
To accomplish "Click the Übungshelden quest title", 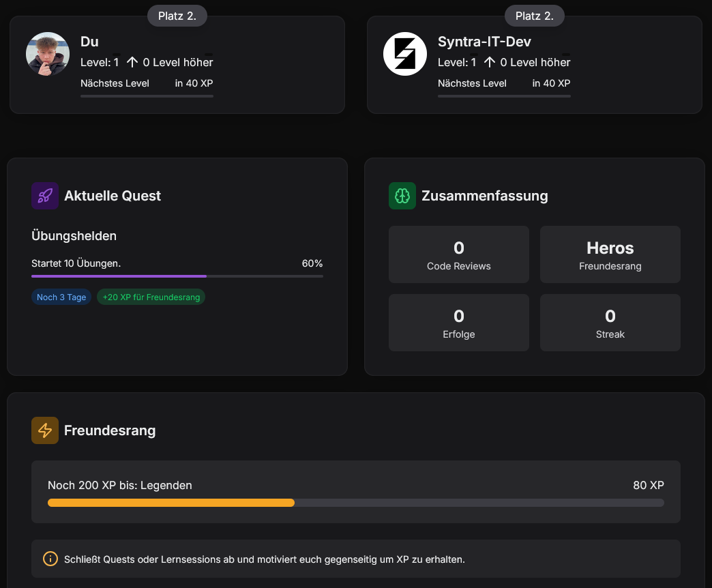I will point(74,236).
